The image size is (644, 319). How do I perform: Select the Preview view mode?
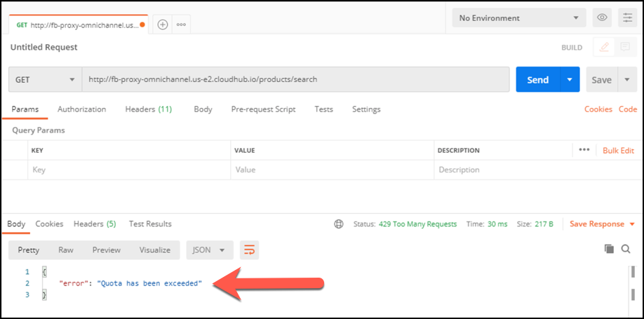tap(107, 250)
